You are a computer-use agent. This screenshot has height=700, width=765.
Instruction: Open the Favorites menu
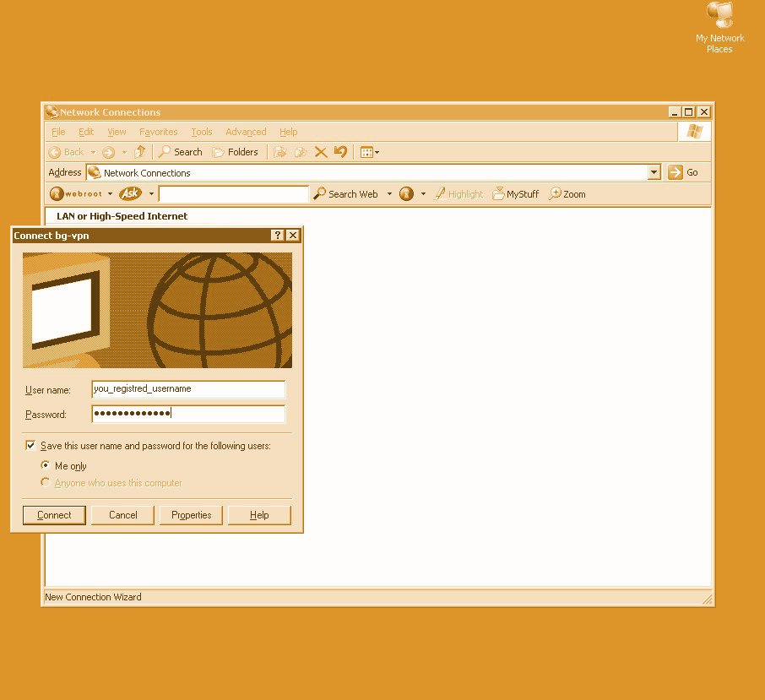158,132
